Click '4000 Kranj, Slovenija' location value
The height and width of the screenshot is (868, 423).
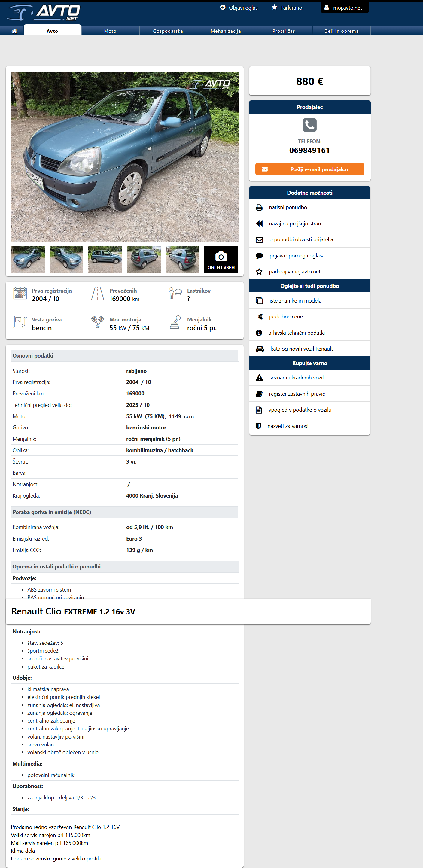[x=152, y=496]
